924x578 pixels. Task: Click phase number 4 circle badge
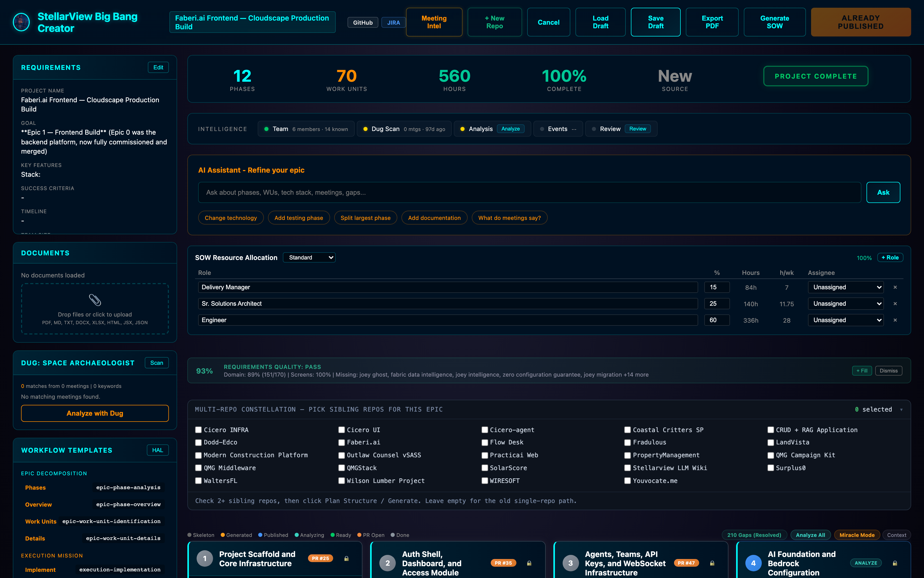753,563
